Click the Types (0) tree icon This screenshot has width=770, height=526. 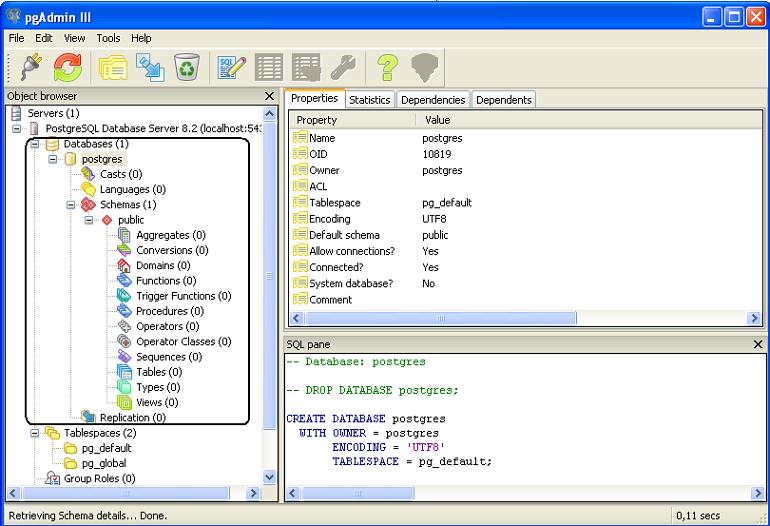(x=124, y=387)
